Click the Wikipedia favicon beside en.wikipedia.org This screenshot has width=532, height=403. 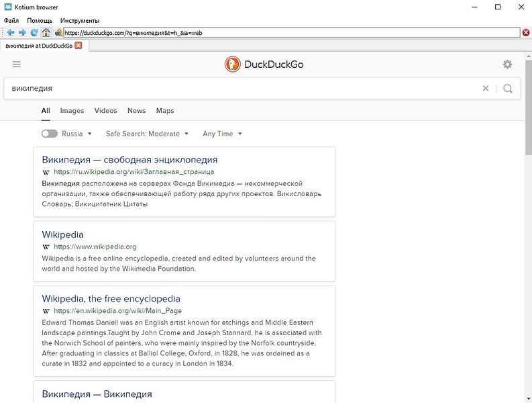46,311
